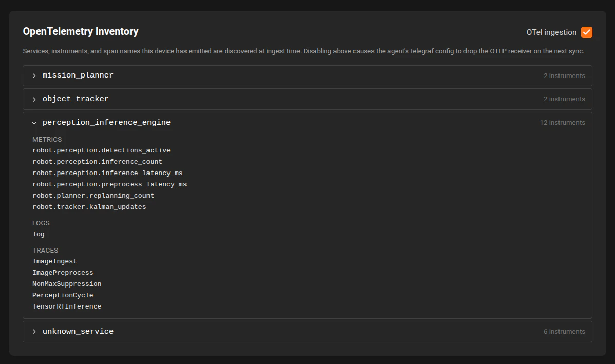The width and height of the screenshot is (615, 364).
Task: Select the ImagePreprocess trace
Action: click(63, 273)
